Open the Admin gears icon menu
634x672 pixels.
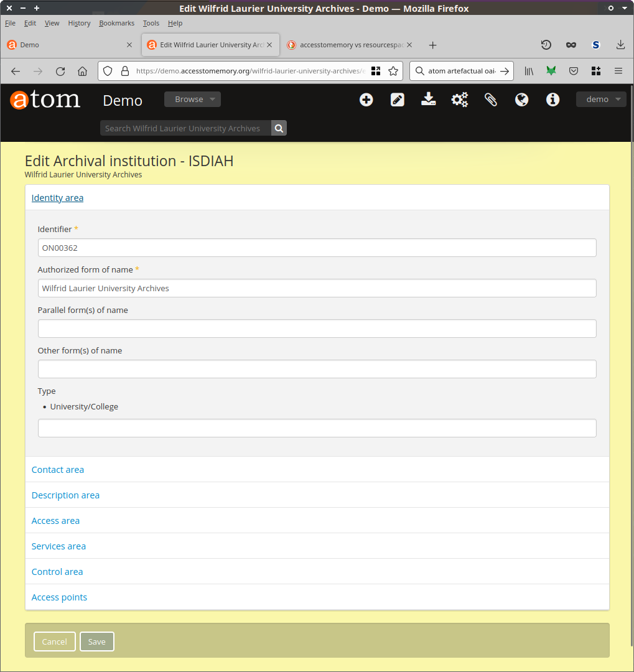pos(460,100)
